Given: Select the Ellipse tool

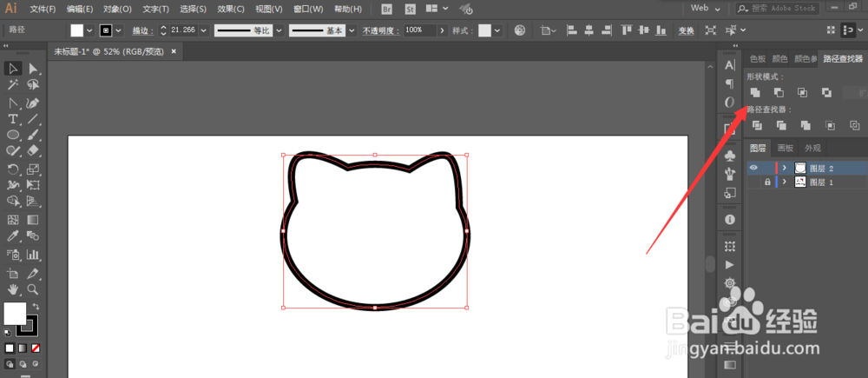Looking at the screenshot, I should coord(14,135).
